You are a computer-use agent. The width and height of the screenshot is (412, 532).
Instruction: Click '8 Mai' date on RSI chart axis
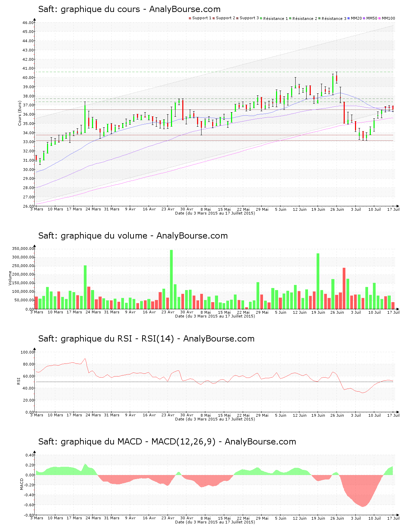[205, 415]
